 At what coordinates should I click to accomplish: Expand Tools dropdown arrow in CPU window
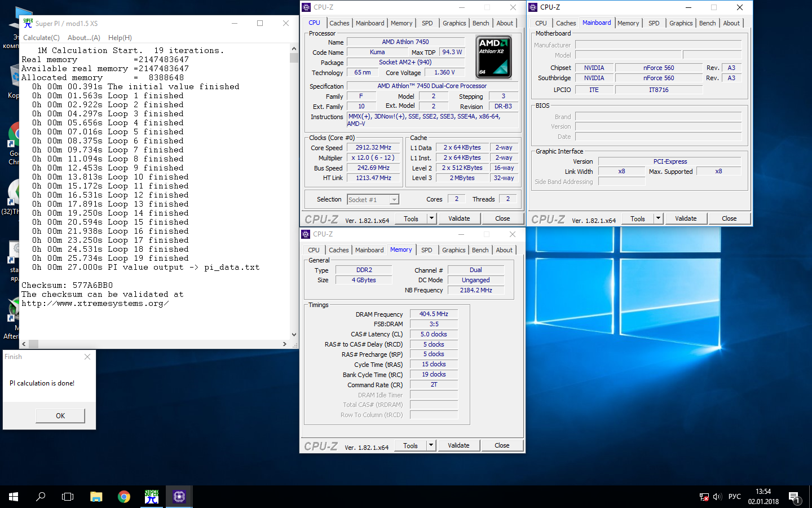click(x=431, y=218)
